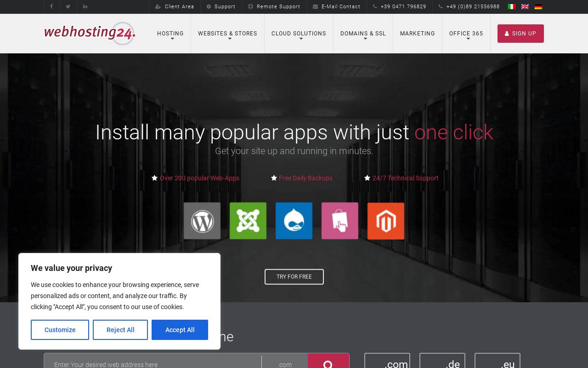
Task: Click the Joomla app icon
Action: [248, 221]
